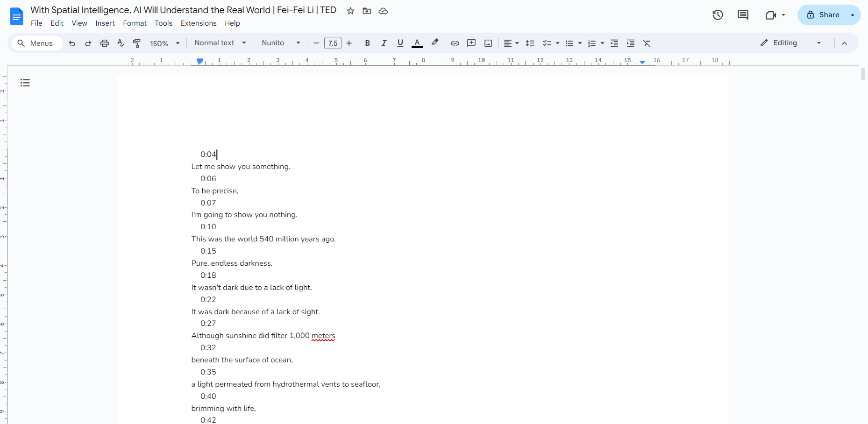Open the Insert menu
868x424 pixels.
coord(105,23)
